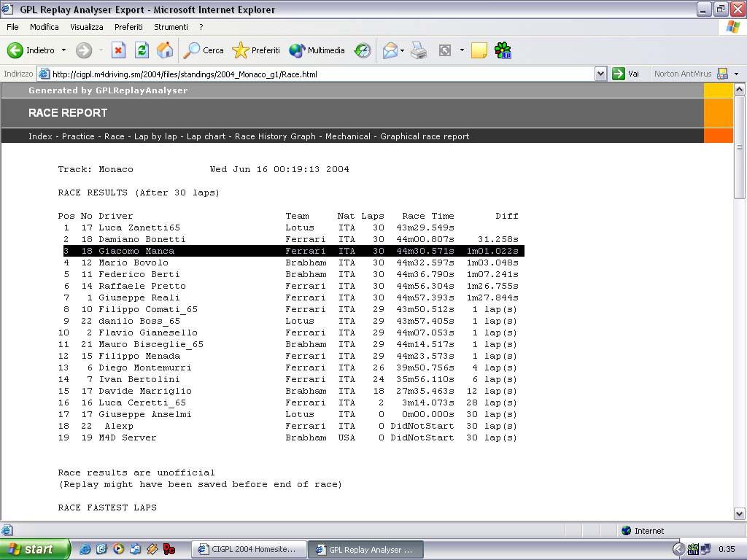The height and width of the screenshot is (560, 747).
Task: Click the greyed Edit toolbar icon
Action: [445, 50]
